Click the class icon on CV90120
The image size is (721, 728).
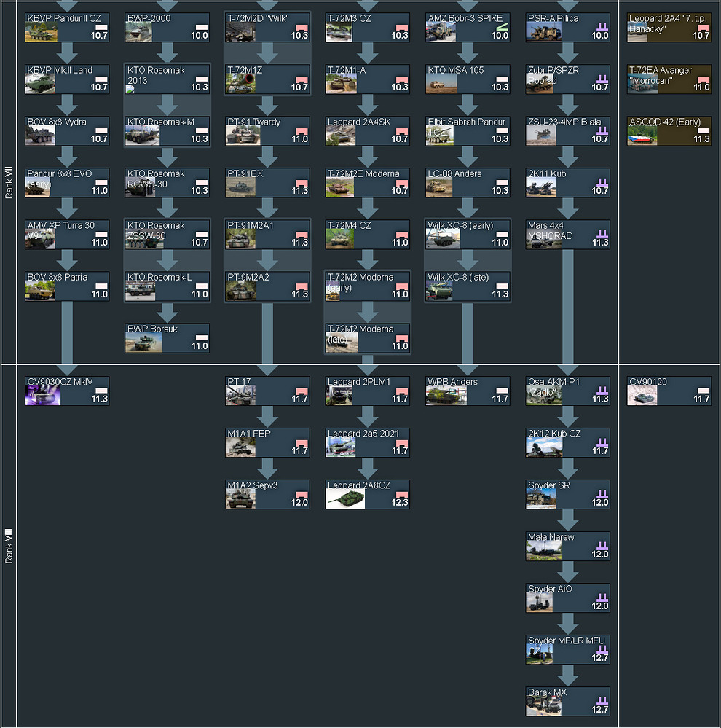[x=704, y=391]
